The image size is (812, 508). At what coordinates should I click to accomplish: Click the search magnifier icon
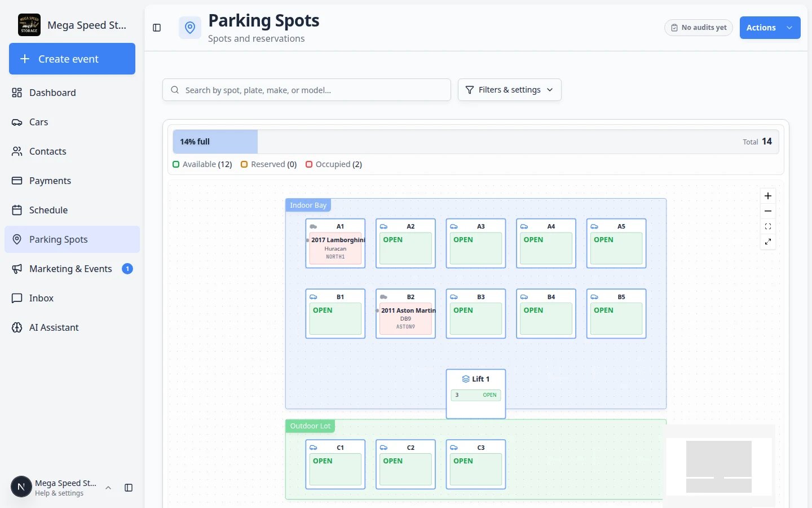175,90
